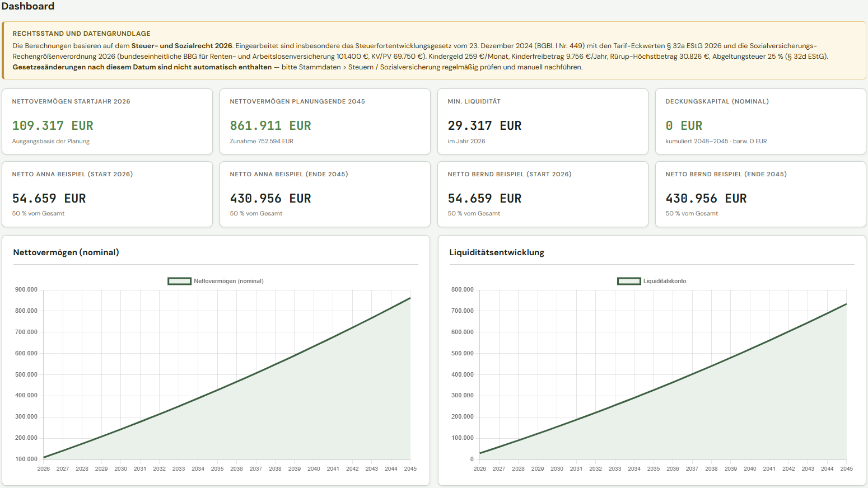Viewport: 868px width, 488px height.
Task: Click the Nettovermögen (nominal) legend label
Action: tap(228, 281)
